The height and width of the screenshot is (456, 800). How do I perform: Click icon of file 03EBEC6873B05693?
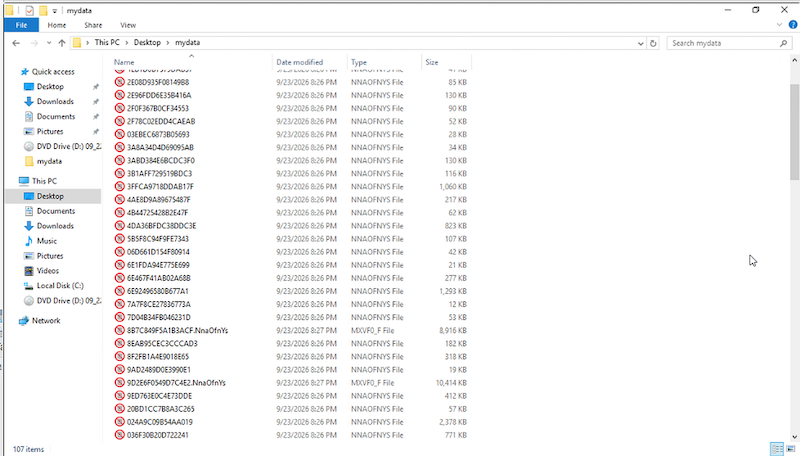click(x=119, y=134)
